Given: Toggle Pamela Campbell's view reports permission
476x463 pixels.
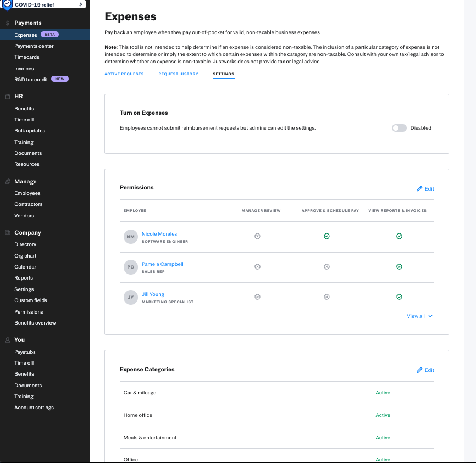Looking at the screenshot, I should coord(399,267).
